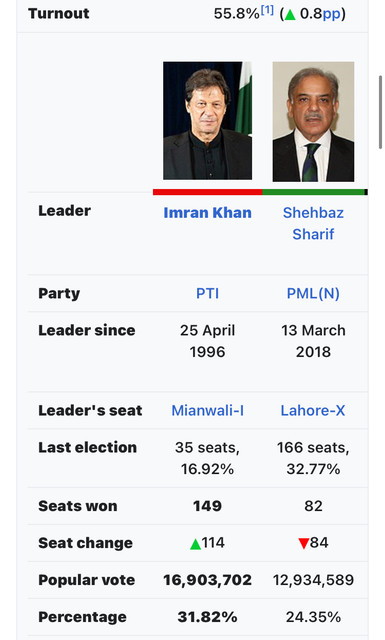Click the 25 April 1996 date

pyautogui.click(x=207, y=341)
